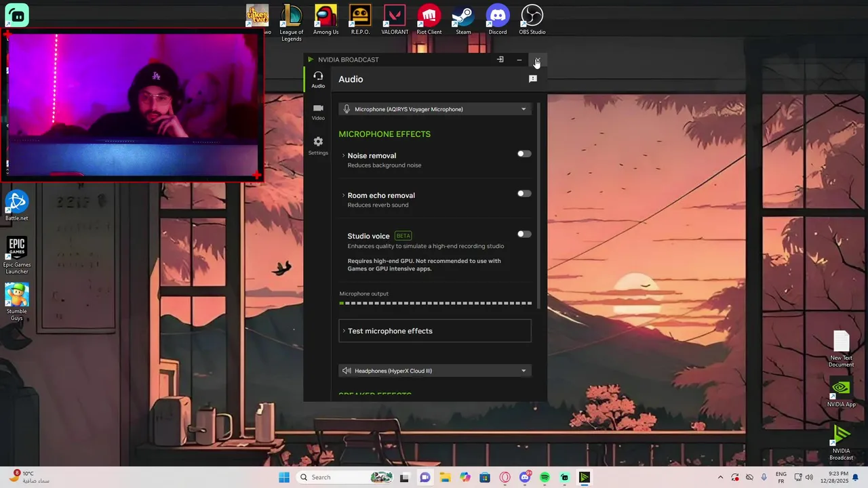
Task: Open Copilot from the taskbar
Action: pyautogui.click(x=465, y=477)
